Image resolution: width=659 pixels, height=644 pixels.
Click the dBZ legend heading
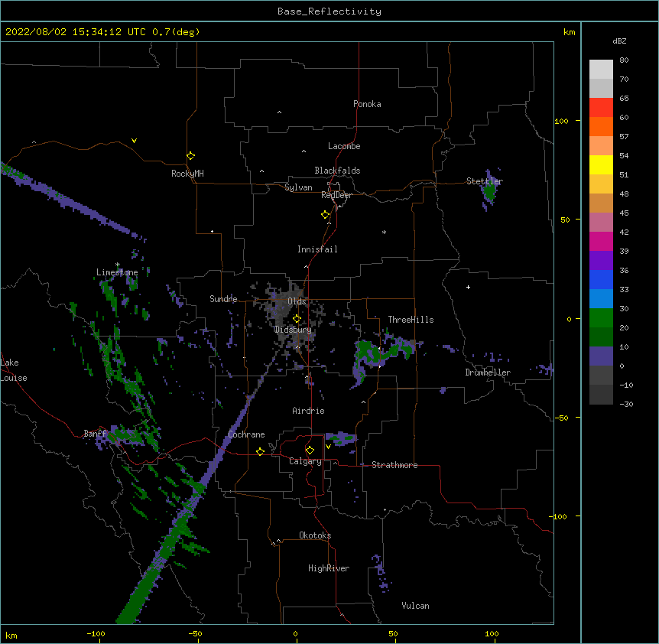[619, 41]
